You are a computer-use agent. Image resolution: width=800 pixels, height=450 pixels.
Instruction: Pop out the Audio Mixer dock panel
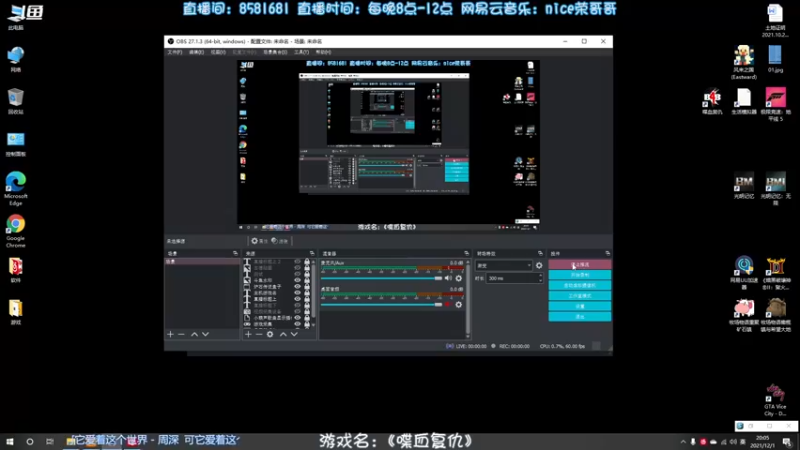coord(466,253)
